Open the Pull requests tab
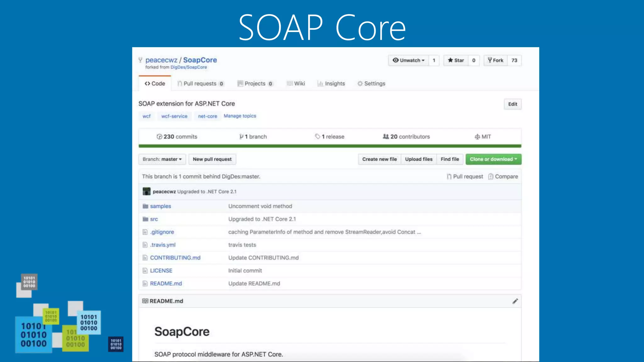This screenshot has width=644, height=362. [200, 84]
